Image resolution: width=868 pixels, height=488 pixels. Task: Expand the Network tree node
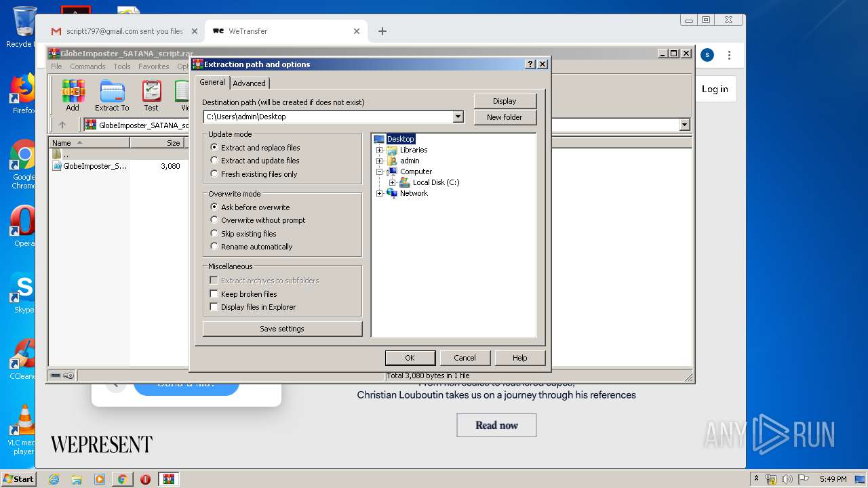pos(380,193)
